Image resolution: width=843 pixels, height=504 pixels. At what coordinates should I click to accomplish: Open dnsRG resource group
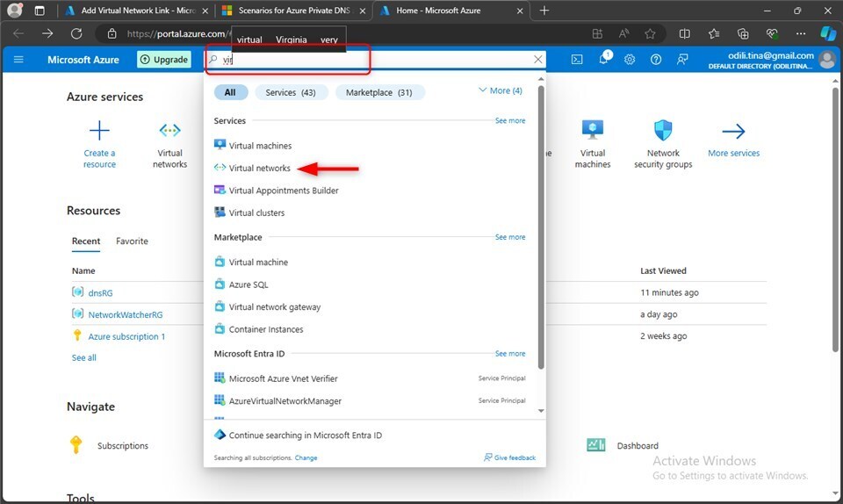100,293
